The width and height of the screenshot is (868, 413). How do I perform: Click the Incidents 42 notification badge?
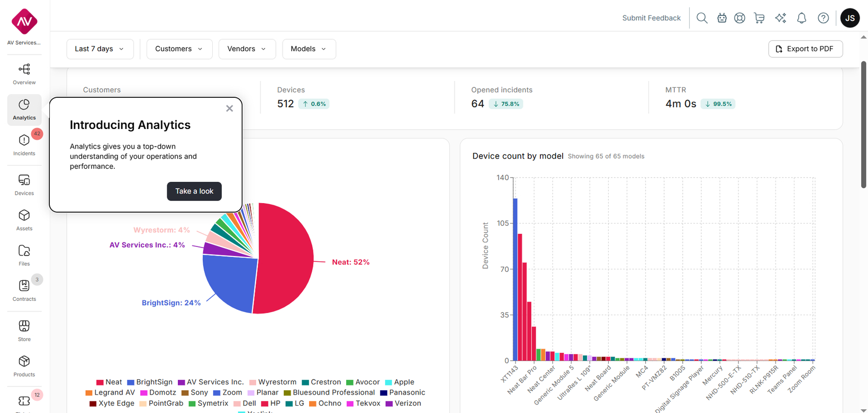point(37,134)
